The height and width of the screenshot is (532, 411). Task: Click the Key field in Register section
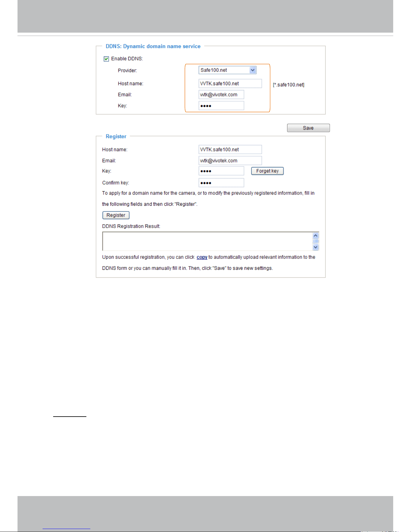(221, 171)
